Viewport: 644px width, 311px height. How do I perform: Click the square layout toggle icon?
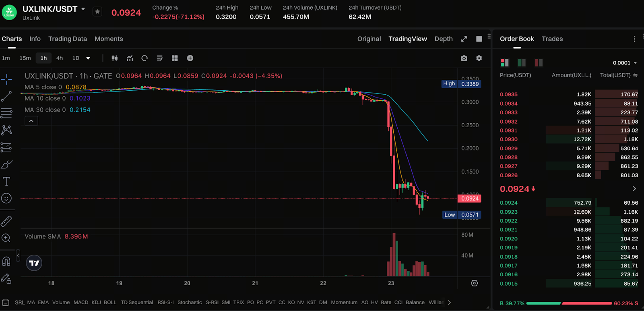(479, 39)
